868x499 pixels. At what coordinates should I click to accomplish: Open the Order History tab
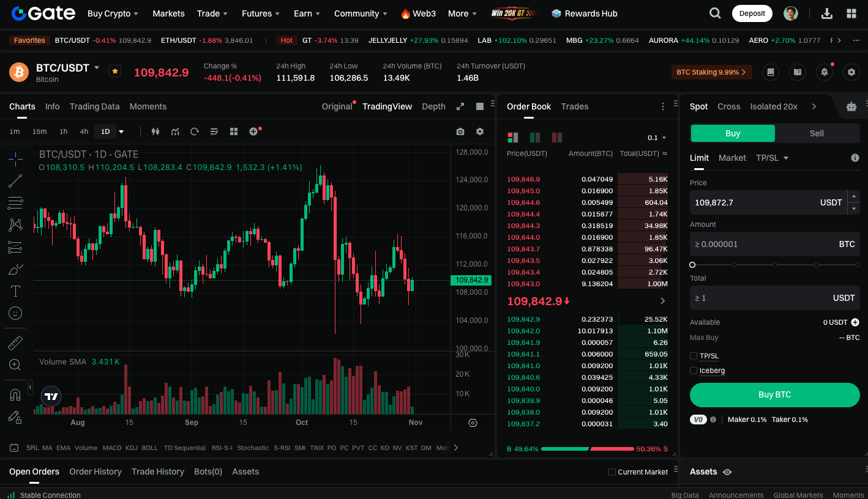point(95,471)
